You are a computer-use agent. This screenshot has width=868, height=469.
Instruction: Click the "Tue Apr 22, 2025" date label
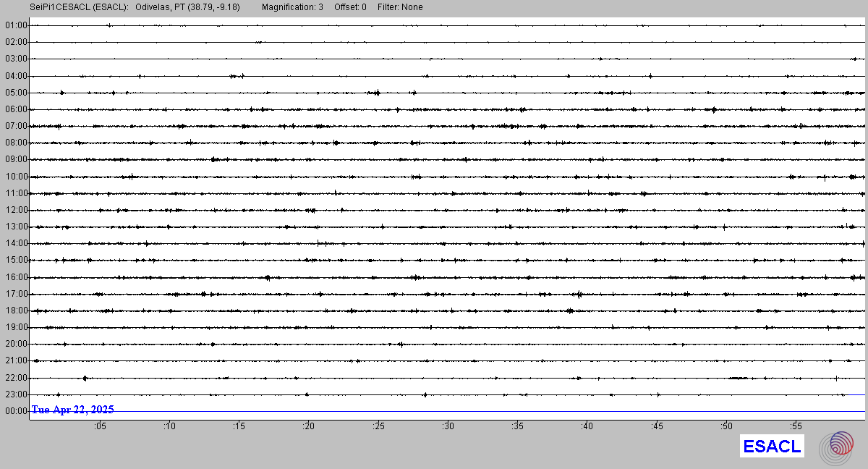click(x=72, y=410)
